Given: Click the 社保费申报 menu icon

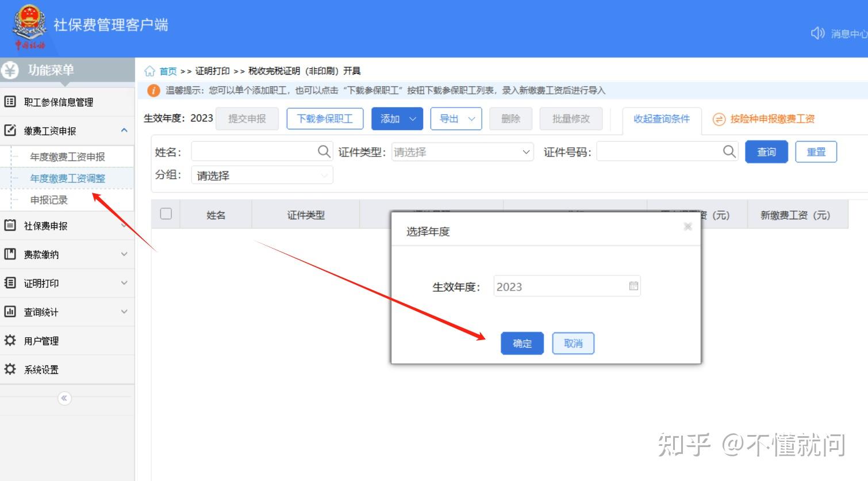Looking at the screenshot, I should tap(10, 226).
